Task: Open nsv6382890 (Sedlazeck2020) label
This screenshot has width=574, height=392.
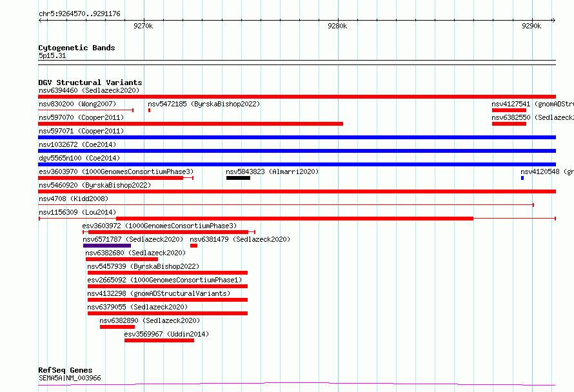Action: tap(150, 320)
